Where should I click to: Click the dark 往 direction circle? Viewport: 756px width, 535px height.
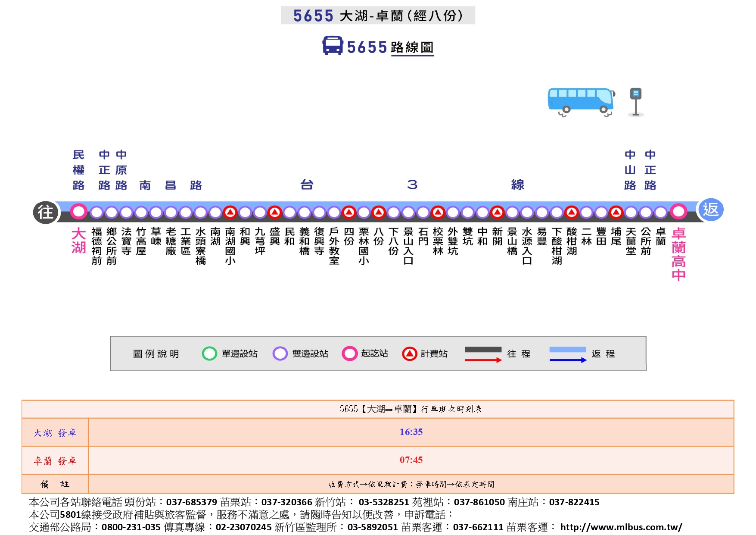click(46, 212)
